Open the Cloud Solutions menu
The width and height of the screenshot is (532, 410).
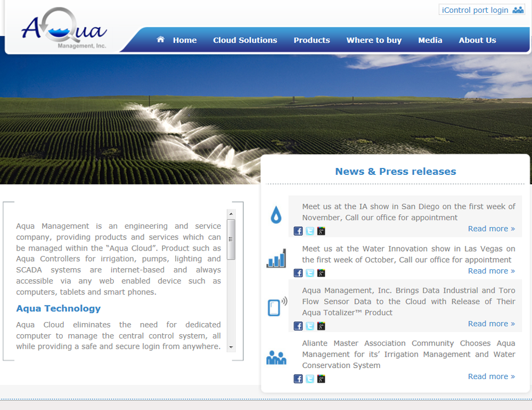[245, 40]
